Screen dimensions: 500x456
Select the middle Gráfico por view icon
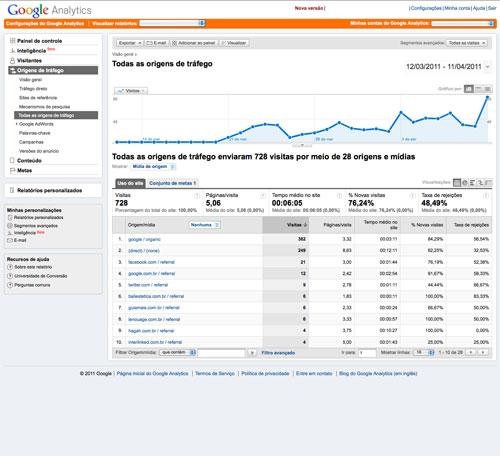(478, 89)
